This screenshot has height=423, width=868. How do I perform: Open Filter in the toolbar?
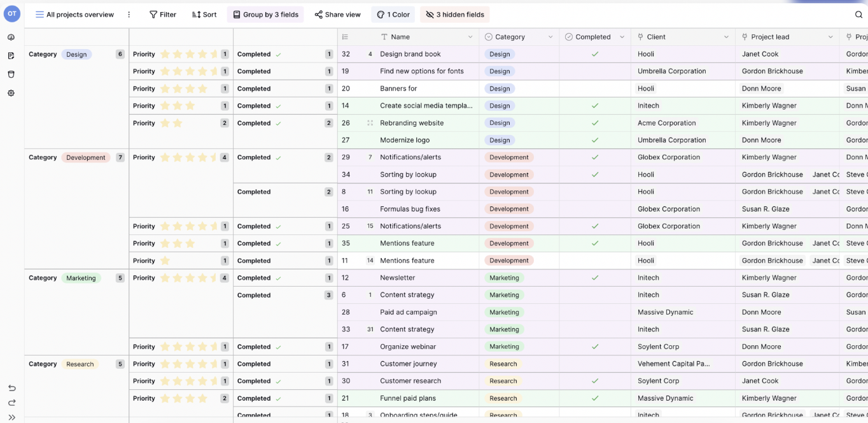point(163,15)
